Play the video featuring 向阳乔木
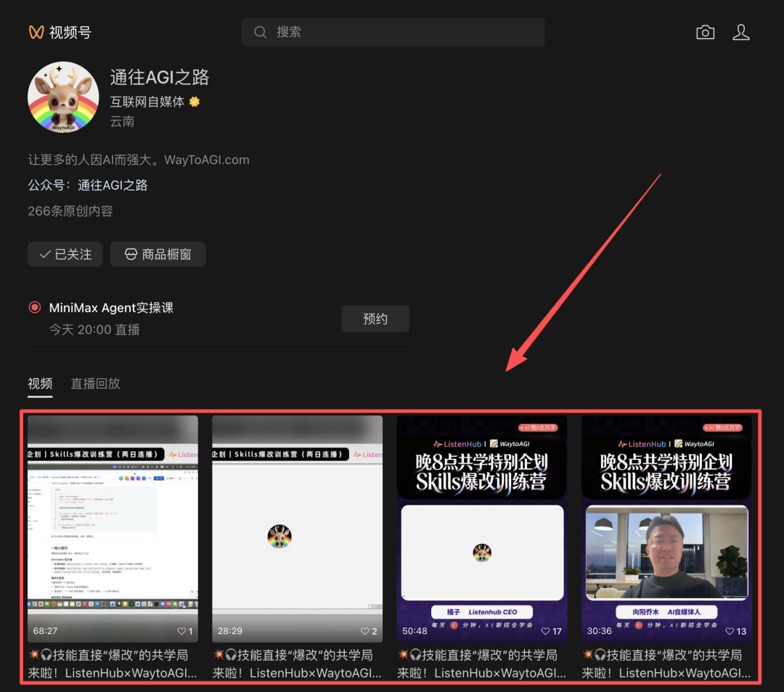784x692 pixels. point(666,518)
